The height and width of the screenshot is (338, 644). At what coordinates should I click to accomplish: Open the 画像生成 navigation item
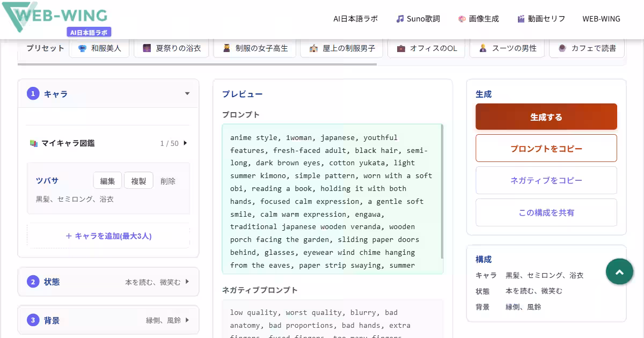tap(478, 19)
